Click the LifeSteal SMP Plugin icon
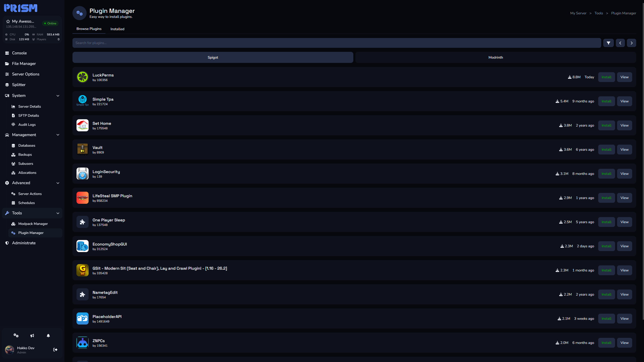 [x=83, y=198]
